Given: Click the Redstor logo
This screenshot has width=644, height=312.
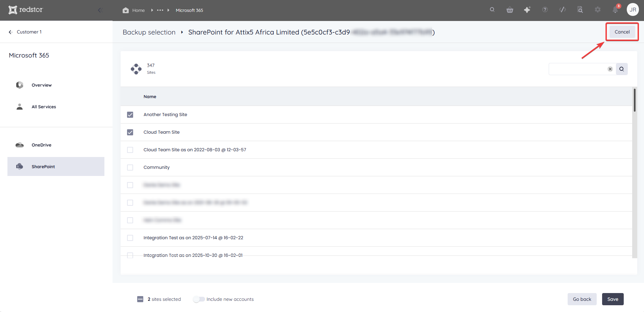Looking at the screenshot, I should click(26, 10).
